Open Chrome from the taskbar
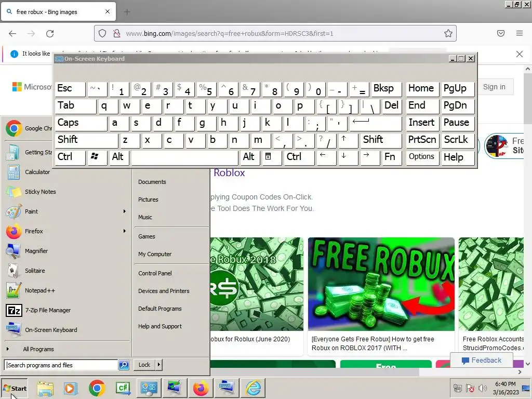Image resolution: width=532 pixels, height=399 pixels. 97,388
